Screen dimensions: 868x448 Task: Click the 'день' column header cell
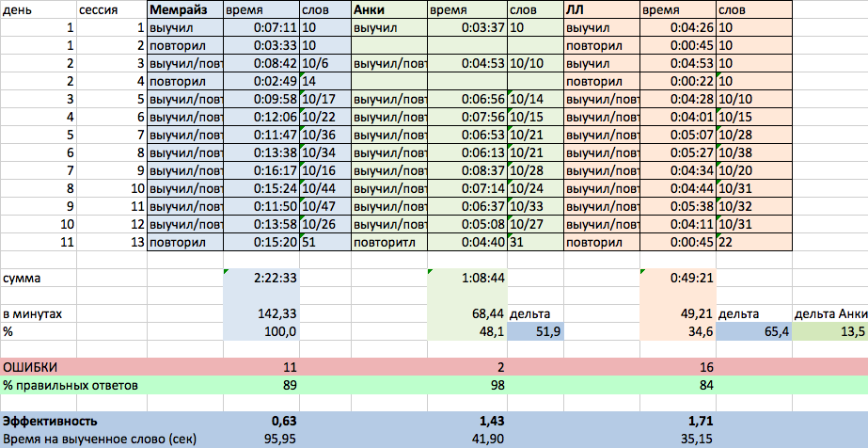click(39, 10)
